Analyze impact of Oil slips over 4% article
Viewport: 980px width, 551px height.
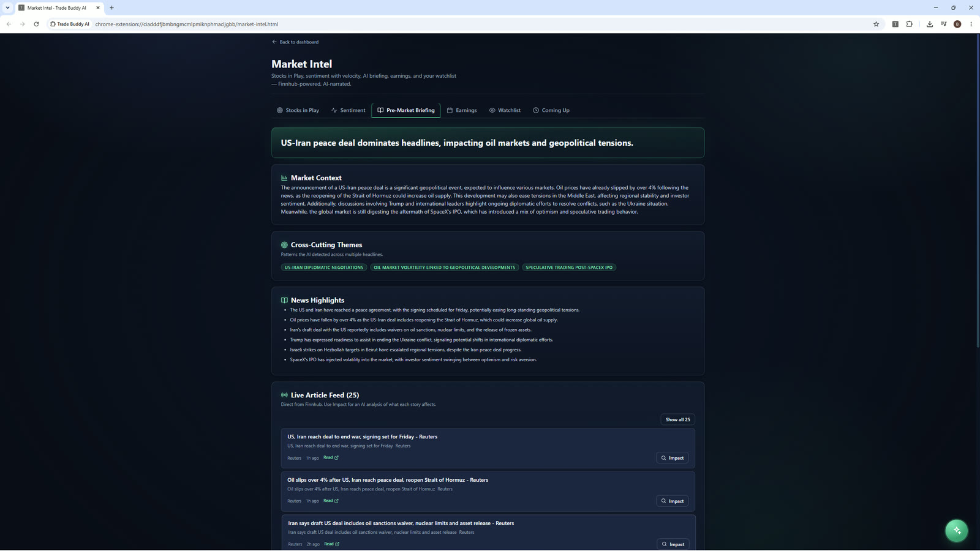tap(672, 501)
